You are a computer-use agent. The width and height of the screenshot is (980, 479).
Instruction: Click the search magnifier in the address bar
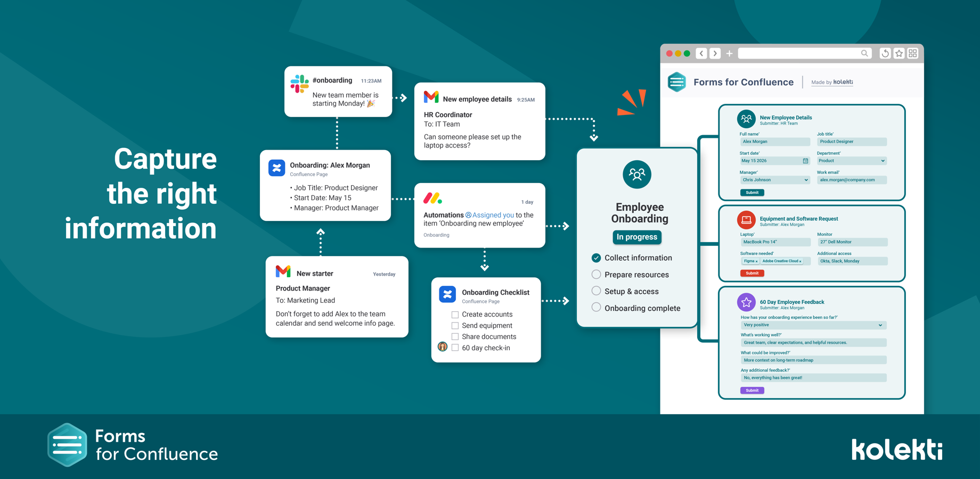(x=864, y=53)
